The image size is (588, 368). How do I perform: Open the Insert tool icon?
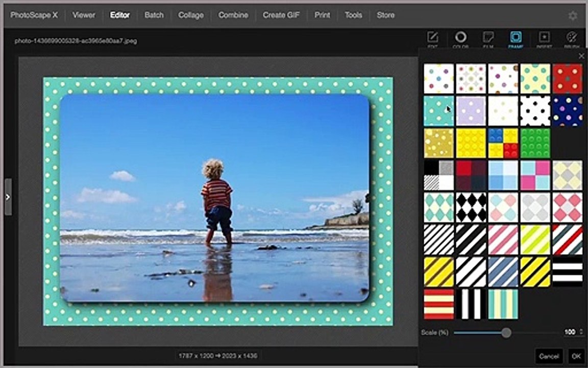tap(544, 37)
